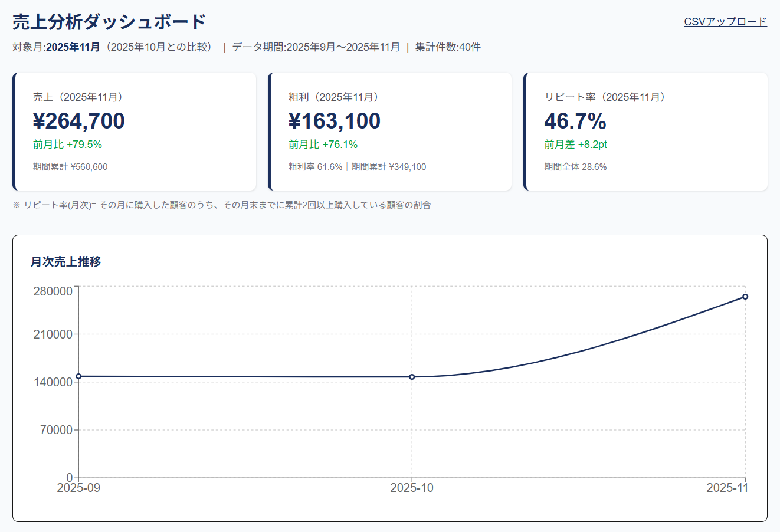Click the gross profit value ¥163,100
This screenshot has height=532, width=780.
(x=335, y=121)
